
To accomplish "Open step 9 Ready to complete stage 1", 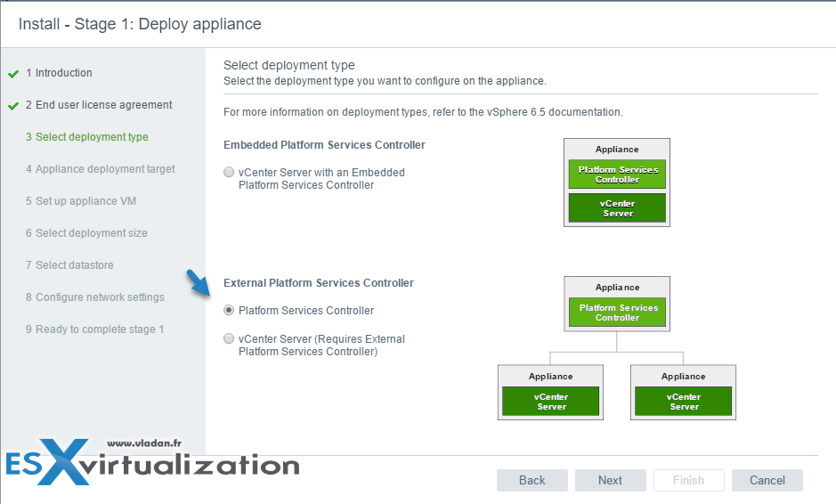I will 95,329.
